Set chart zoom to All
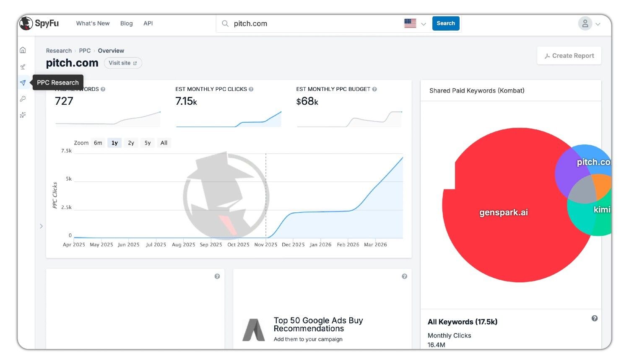The height and width of the screenshot is (364, 629). click(x=164, y=143)
